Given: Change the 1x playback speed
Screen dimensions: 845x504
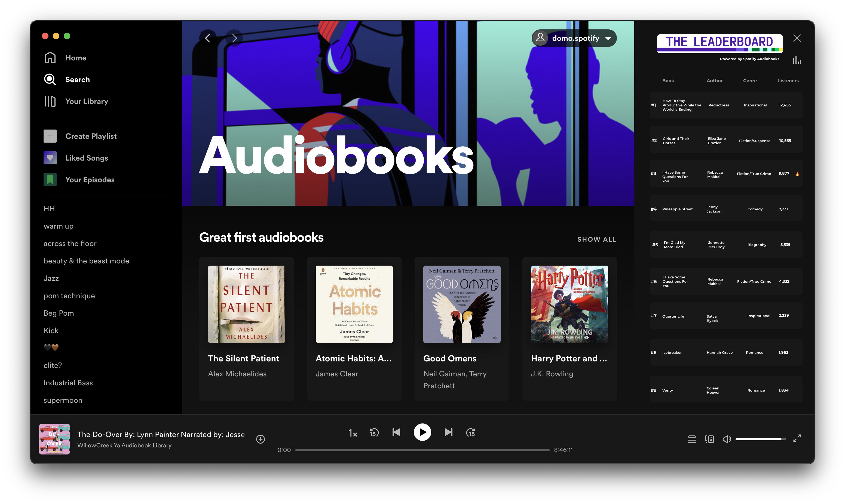Looking at the screenshot, I should (x=353, y=433).
